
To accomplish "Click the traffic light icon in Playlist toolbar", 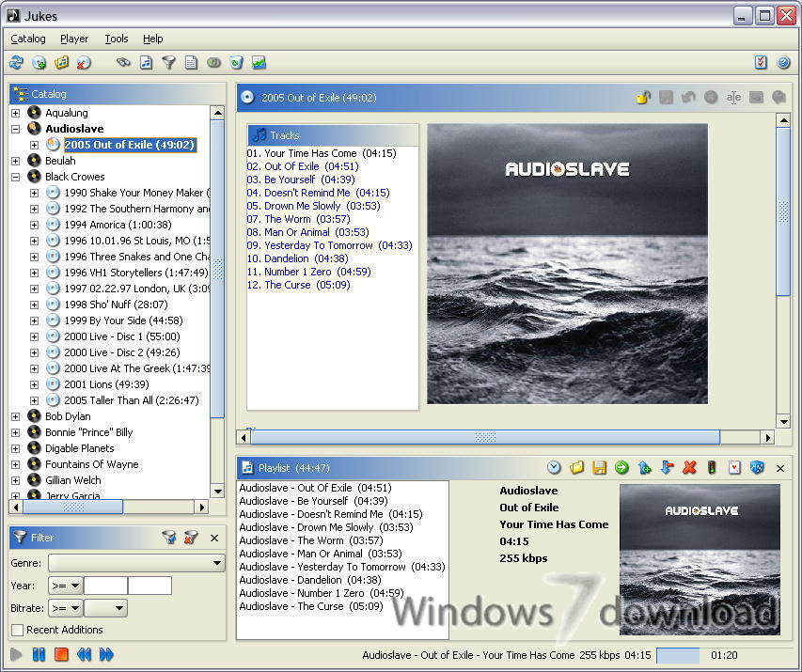I will [x=712, y=467].
